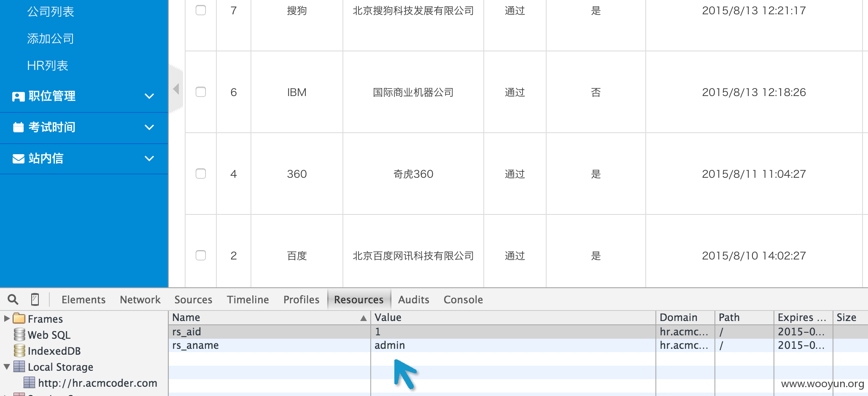Select the rs_aname cookie row

[518, 345]
